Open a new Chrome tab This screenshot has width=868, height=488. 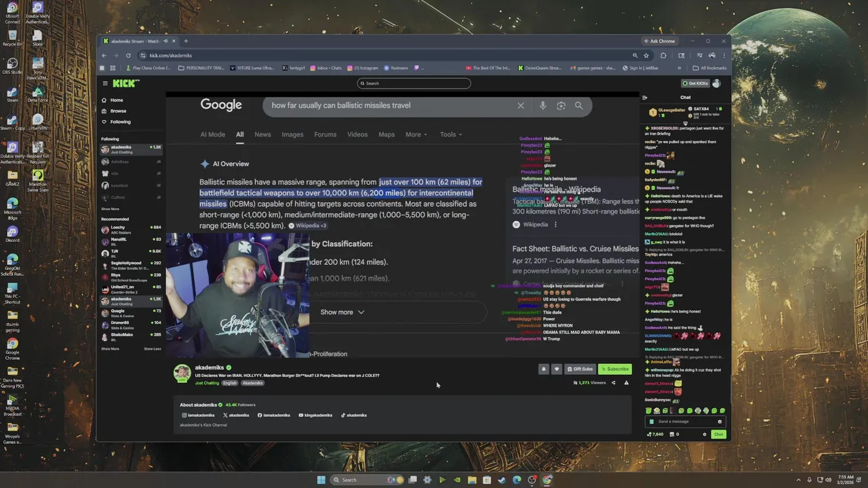pyautogui.click(x=186, y=41)
